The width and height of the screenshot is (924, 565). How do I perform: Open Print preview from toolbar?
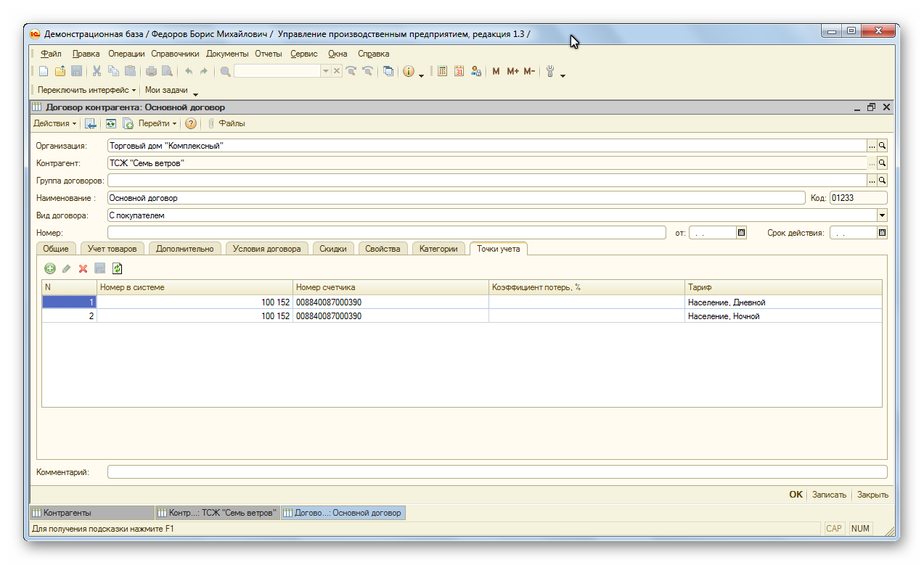click(167, 71)
